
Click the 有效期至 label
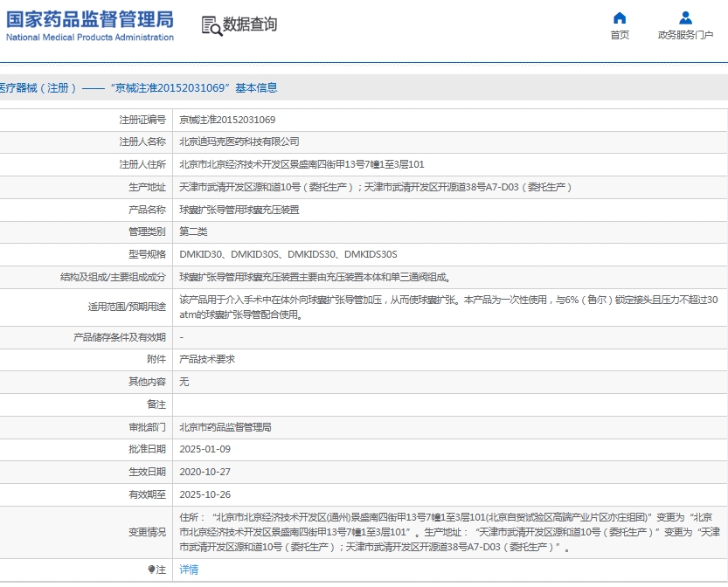click(147, 494)
